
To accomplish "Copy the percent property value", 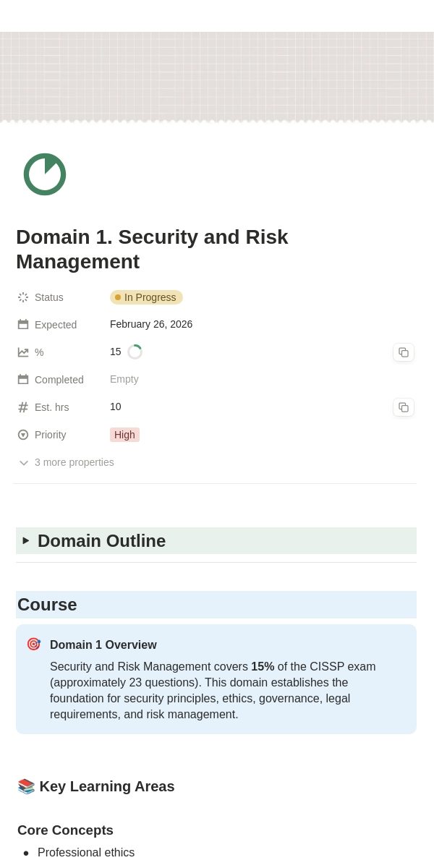I will [404, 352].
